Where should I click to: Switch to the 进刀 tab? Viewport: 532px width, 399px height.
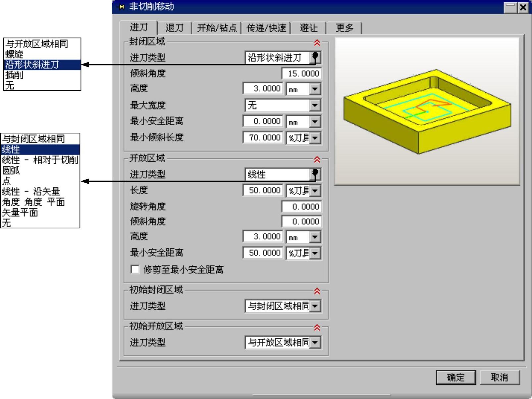click(139, 27)
